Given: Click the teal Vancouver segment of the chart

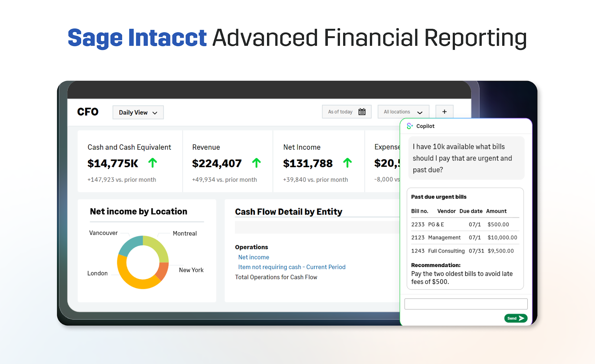Looking at the screenshot, I should click(x=129, y=243).
